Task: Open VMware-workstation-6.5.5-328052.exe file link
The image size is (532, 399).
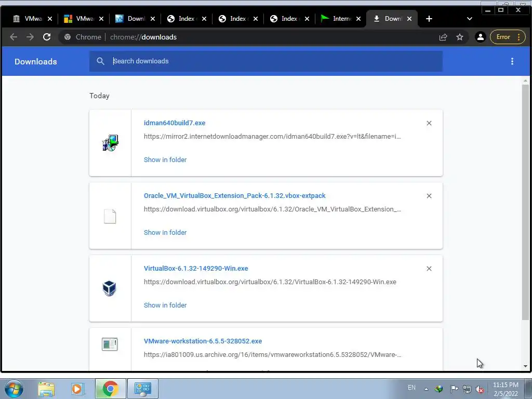Action: point(203,341)
